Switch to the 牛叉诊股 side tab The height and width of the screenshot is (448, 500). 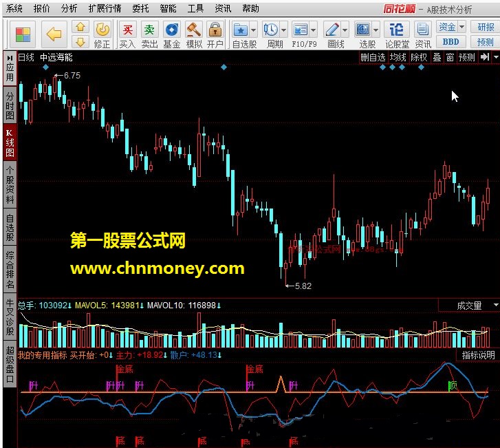pos(10,317)
